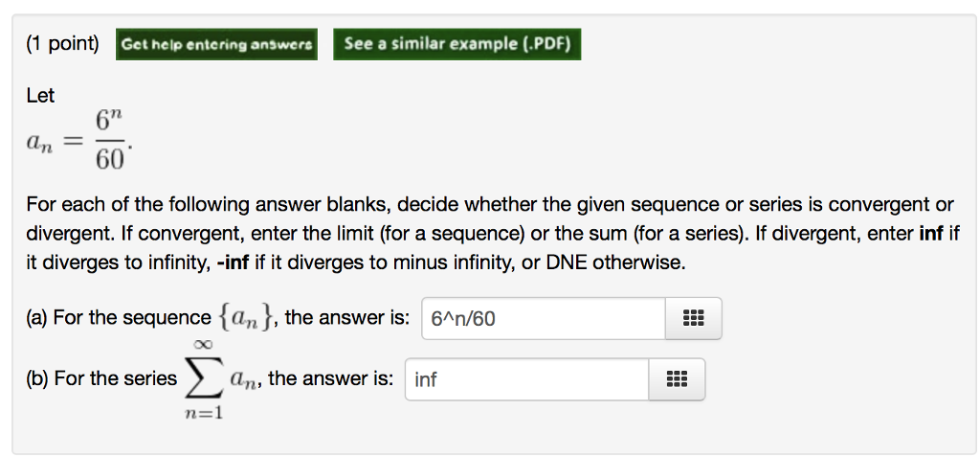Click the 'DNE' text in instructions
980x457 pixels.
(567, 263)
